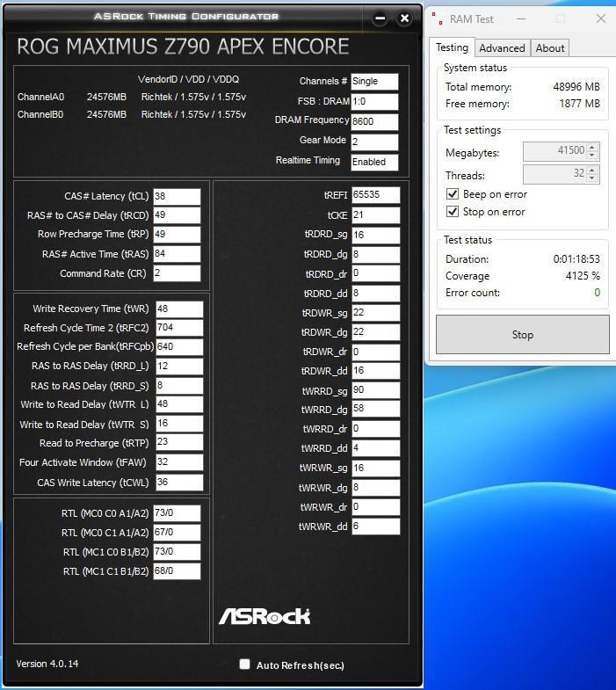
Task: Select the tWTR_L field showing 48
Action: click(x=179, y=404)
